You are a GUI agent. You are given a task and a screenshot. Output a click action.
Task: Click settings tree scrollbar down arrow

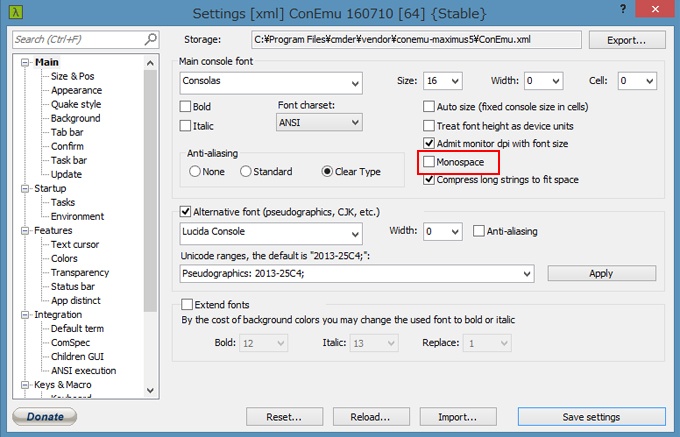[x=150, y=390]
